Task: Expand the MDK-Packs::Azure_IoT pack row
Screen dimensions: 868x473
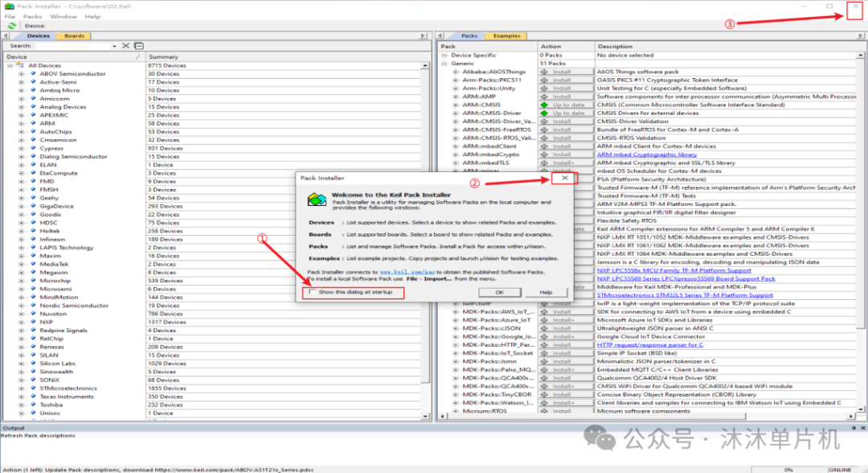Action: pyautogui.click(x=456, y=320)
